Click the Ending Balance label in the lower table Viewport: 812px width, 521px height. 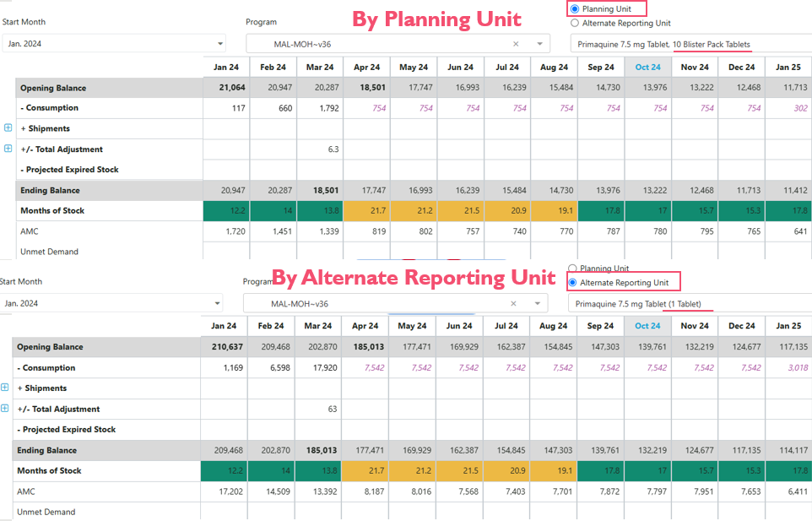coord(46,450)
